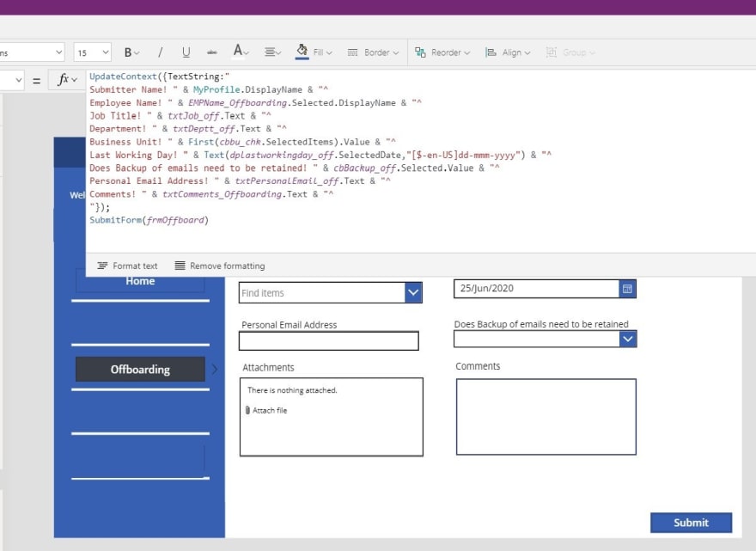Open the text alignment options

[272, 52]
